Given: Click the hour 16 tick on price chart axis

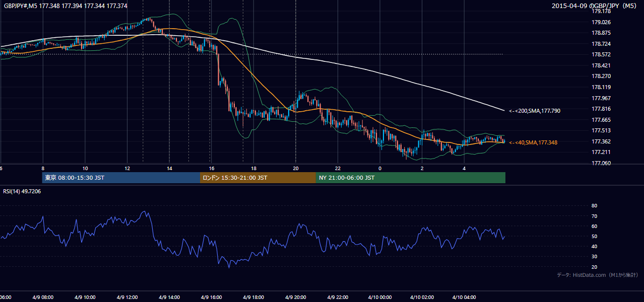Looking at the screenshot, I should click(212, 169).
